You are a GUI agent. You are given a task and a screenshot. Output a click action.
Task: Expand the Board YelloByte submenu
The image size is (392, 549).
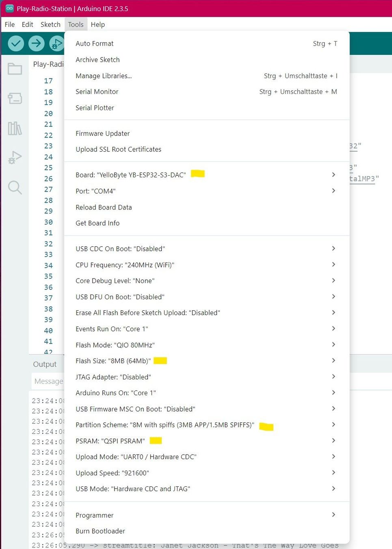click(x=207, y=175)
